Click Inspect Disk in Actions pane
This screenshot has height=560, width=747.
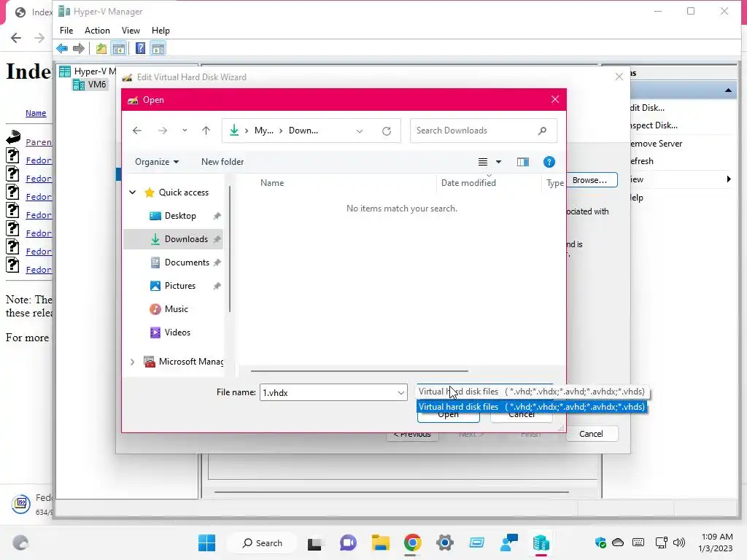click(x=654, y=125)
